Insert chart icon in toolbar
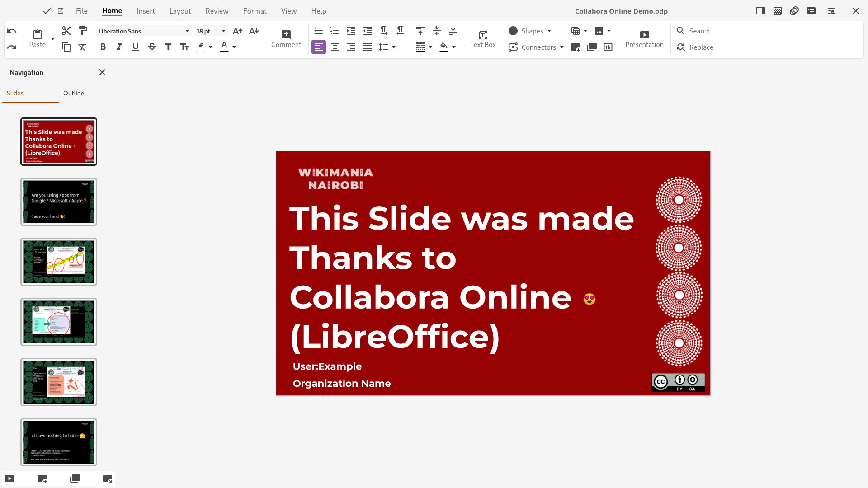The image size is (868, 488). click(608, 47)
